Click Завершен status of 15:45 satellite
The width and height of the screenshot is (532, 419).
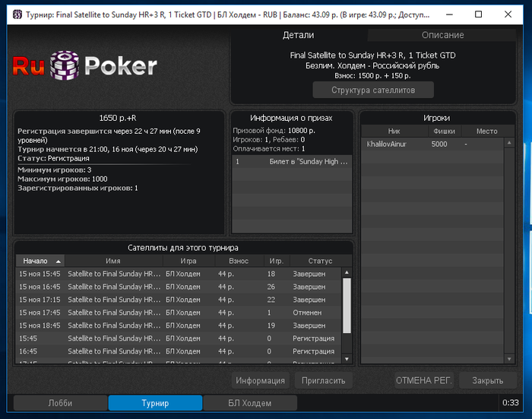click(309, 274)
